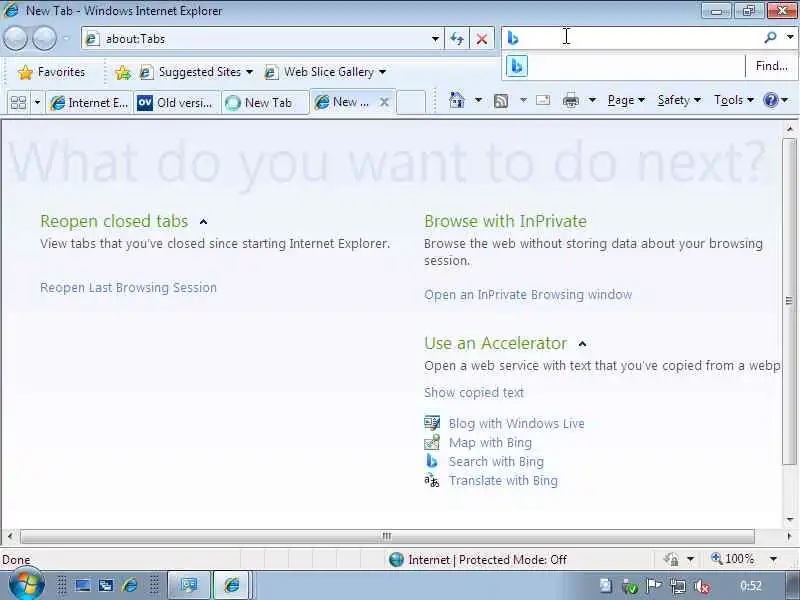The width and height of the screenshot is (800, 600).
Task: Click the vertical scrollbar down arrow
Action: pyautogui.click(x=789, y=520)
